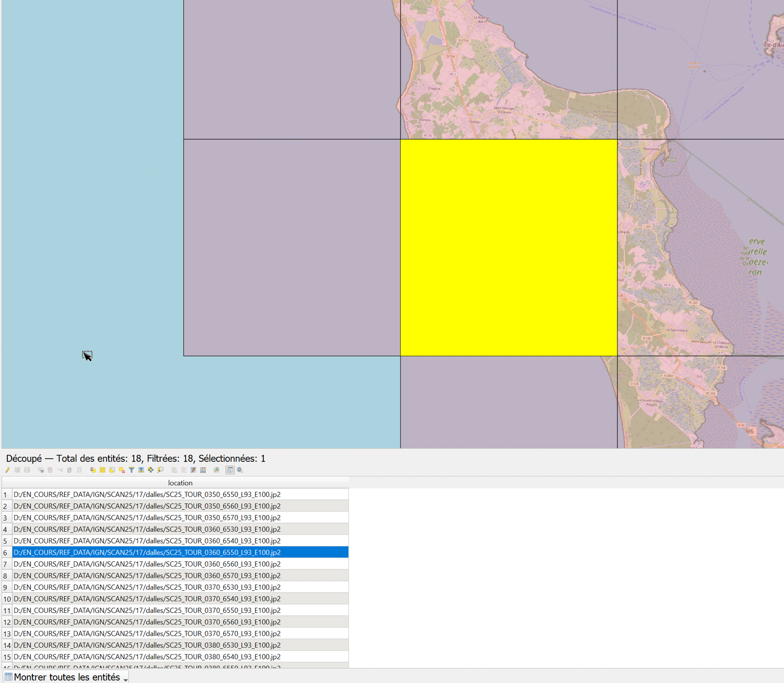This screenshot has width=784, height=683.
Task: Click the SC25_TOUR_0370_6570 path cell
Action: 147,634
